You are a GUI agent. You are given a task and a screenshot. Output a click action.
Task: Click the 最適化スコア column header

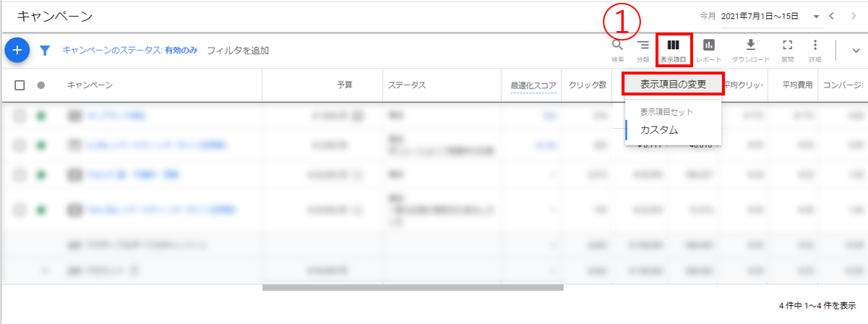533,85
